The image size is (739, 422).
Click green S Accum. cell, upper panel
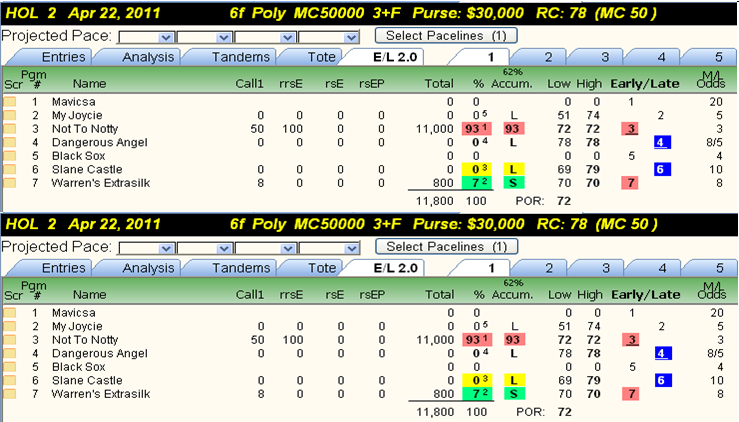(x=514, y=183)
